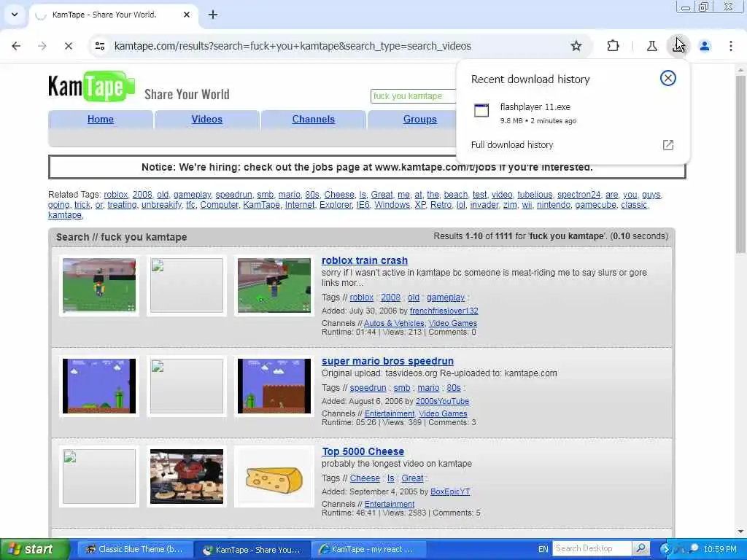This screenshot has height=560, width=747.
Task: Click 'smb' tag under mario video
Action: [x=402, y=388]
